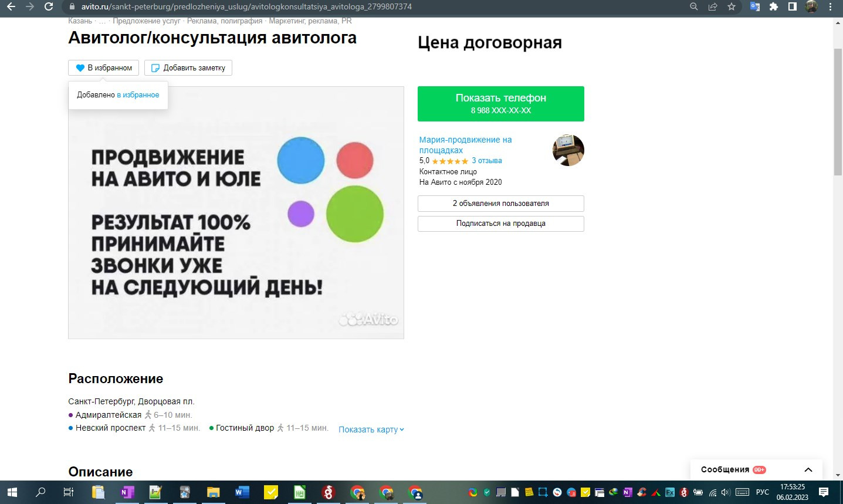Open the volume speaker tray icon
843x504 pixels.
tap(726, 493)
